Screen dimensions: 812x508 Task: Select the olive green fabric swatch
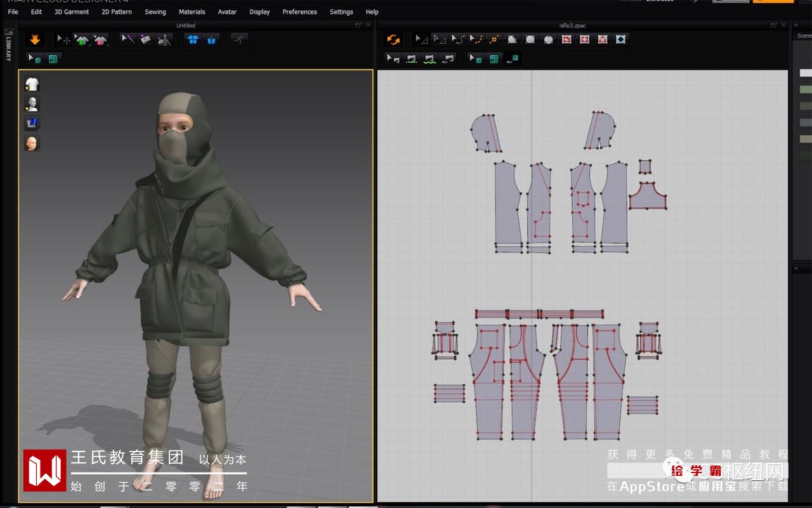coord(805,89)
